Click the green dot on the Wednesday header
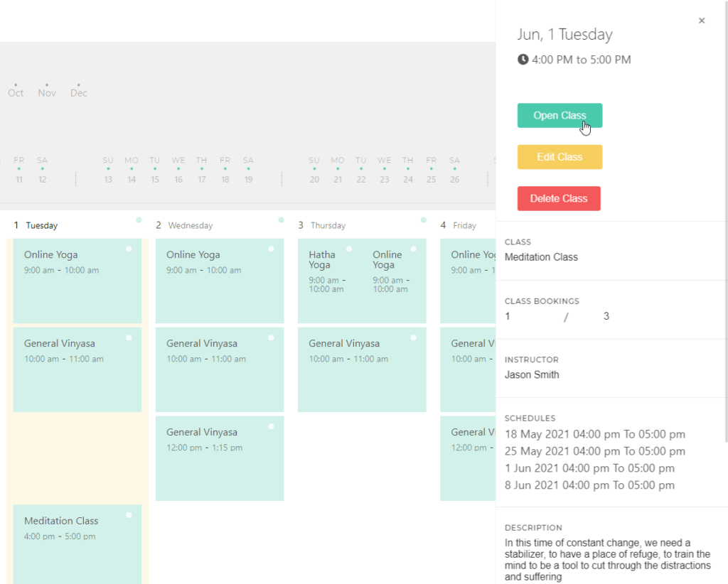This screenshot has height=584, width=728. pos(281,220)
